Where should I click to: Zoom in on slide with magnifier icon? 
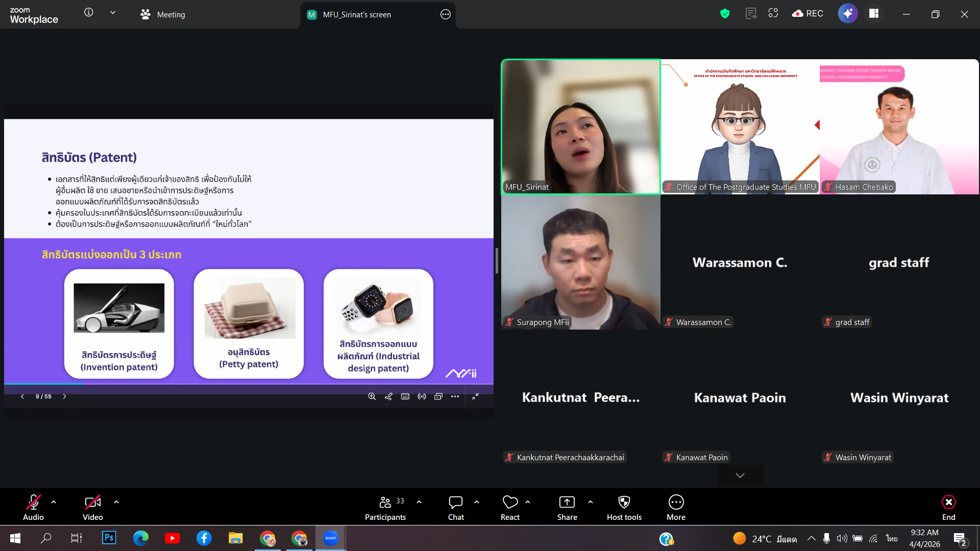[372, 396]
